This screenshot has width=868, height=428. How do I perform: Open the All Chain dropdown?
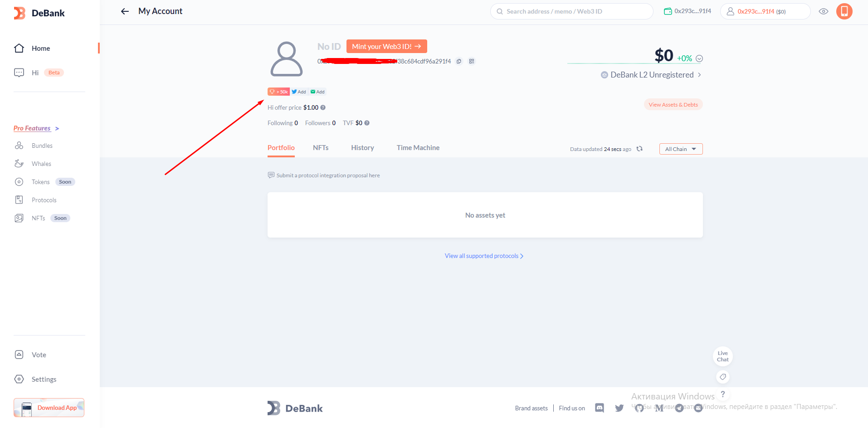click(x=681, y=149)
